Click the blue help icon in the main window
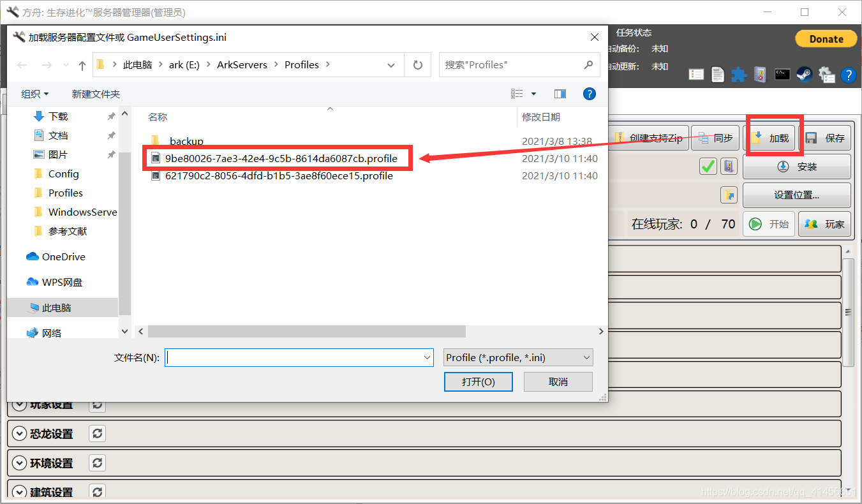This screenshot has width=862, height=504. (x=849, y=75)
